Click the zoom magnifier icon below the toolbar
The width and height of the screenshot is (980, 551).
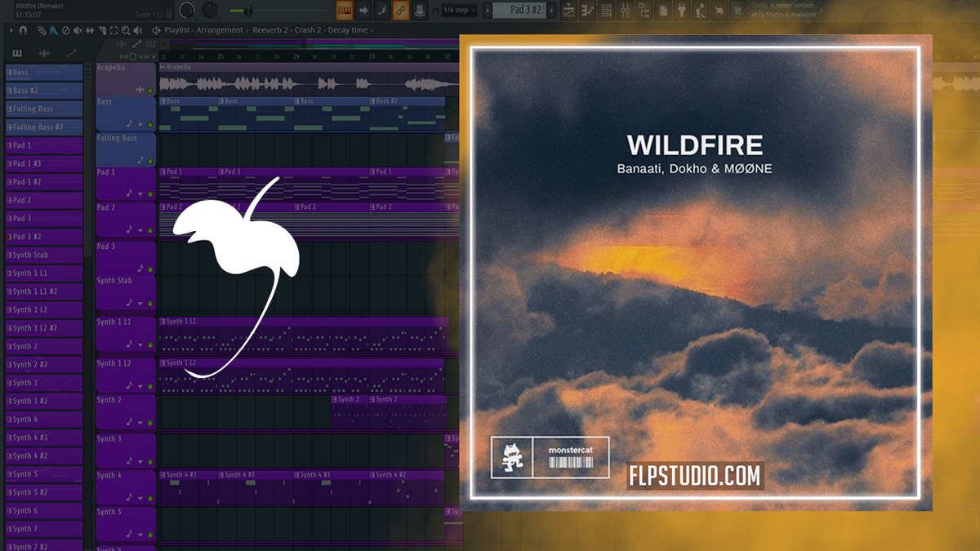tap(126, 29)
